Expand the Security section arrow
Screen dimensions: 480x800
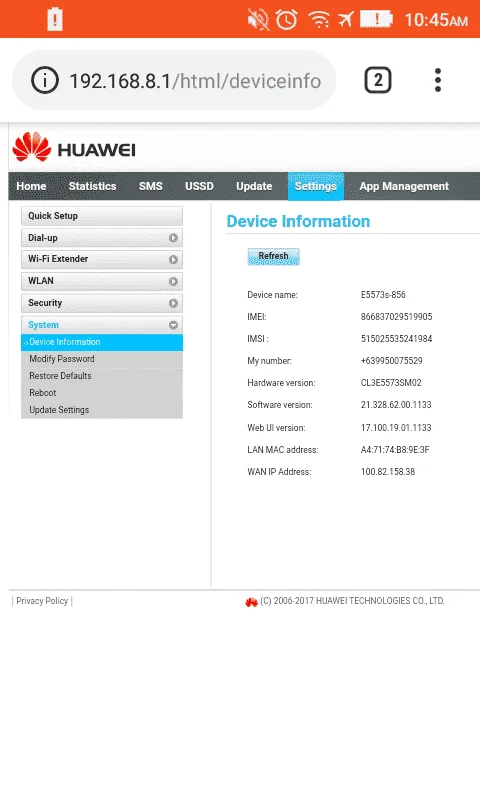[x=173, y=303]
